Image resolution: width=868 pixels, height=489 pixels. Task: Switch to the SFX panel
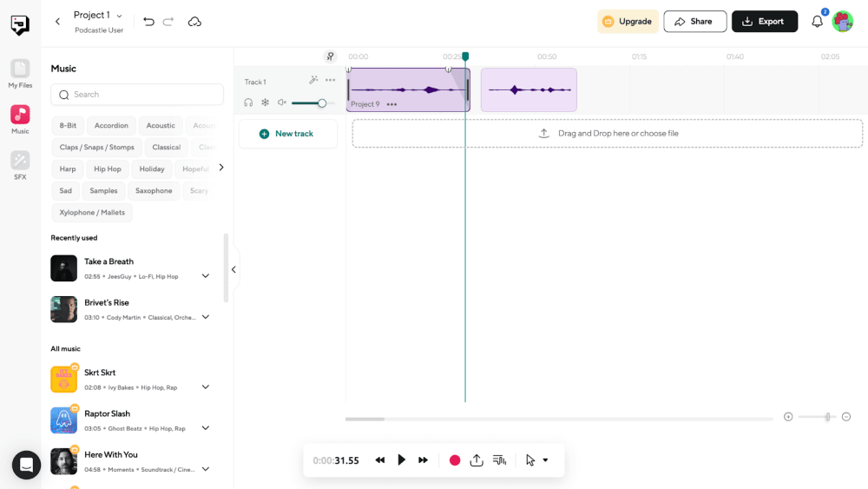(20, 166)
